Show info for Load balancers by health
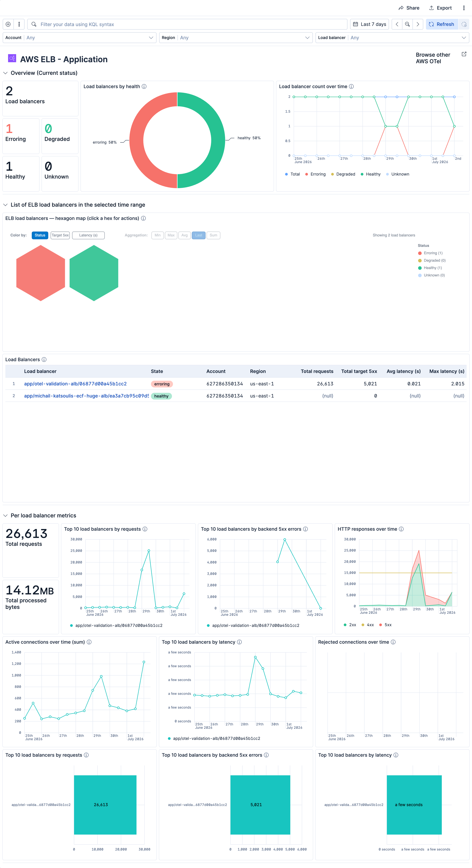 point(144,87)
